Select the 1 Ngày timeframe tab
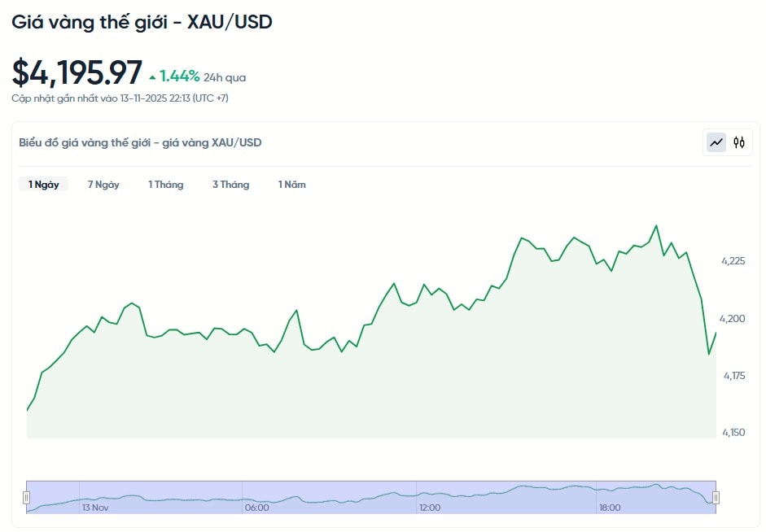Screen dimensions: 766x532 pos(44,185)
